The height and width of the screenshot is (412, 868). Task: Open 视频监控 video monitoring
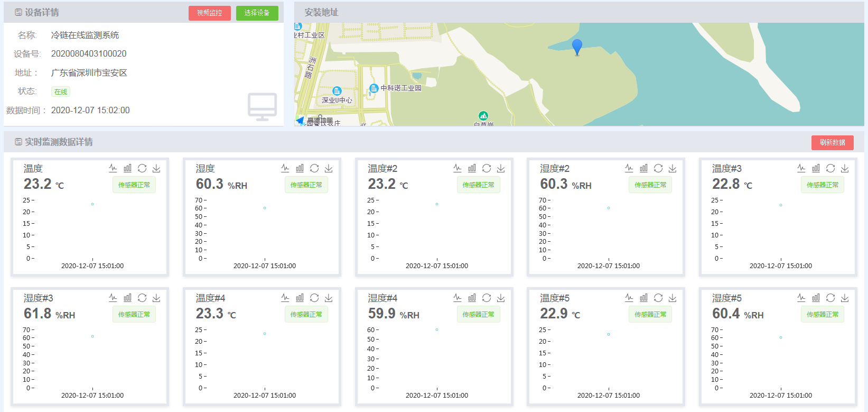[x=210, y=13]
